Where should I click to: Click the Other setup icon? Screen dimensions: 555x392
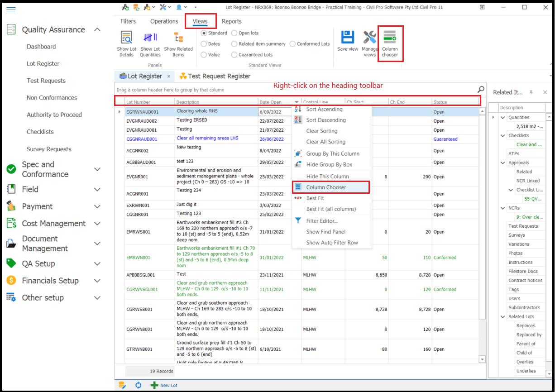[11, 297]
